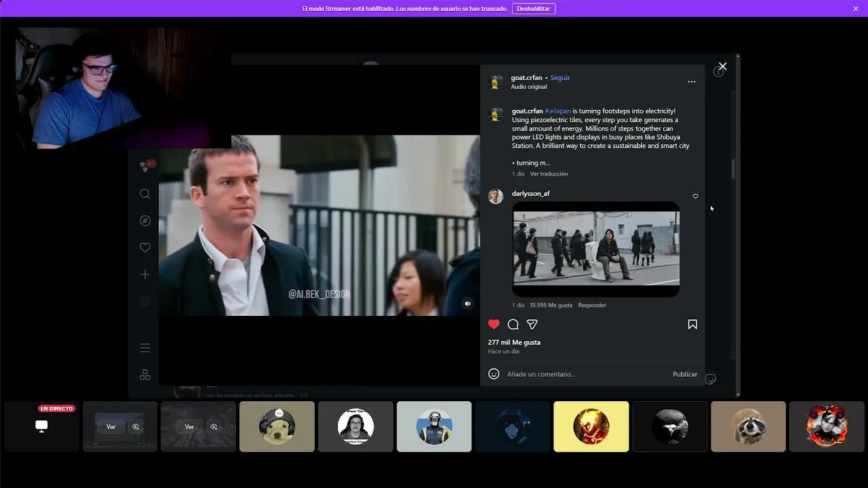Open the Meta apps grid icon
868x488 pixels.
point(145,375)
